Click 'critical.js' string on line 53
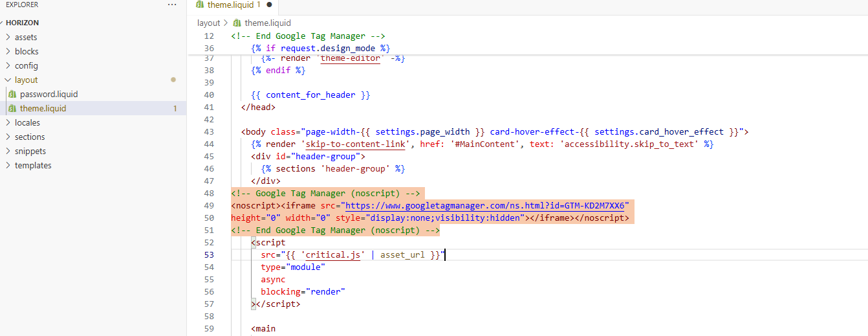868x336 pixels. (332, 254)
